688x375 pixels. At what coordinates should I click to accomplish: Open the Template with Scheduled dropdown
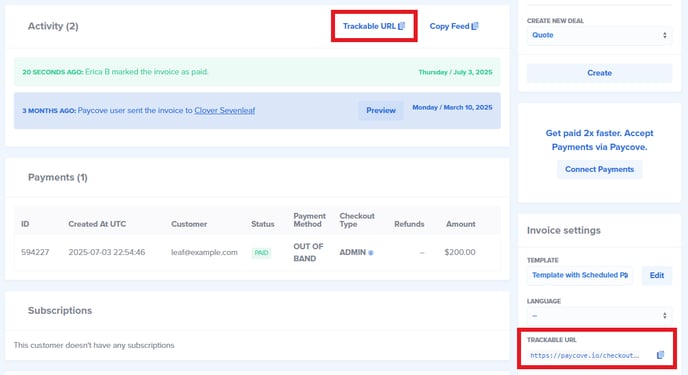pos(580,275)
